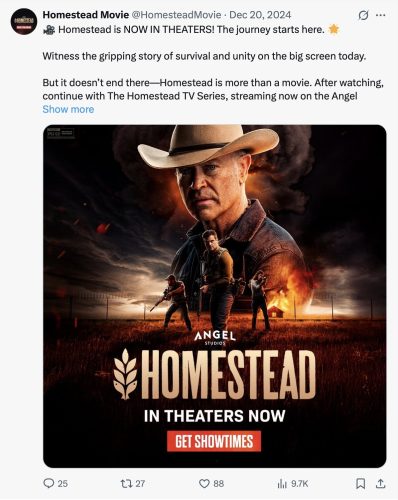The width and height of the screenshot is (398, 500).
Task: Click the reply icon with 25 comments
Action: coord(55,483)
